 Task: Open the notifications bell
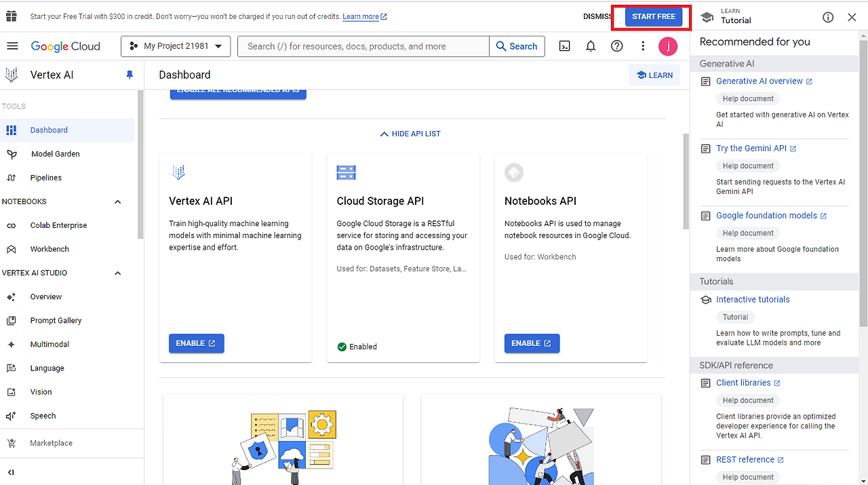(591, 46)
